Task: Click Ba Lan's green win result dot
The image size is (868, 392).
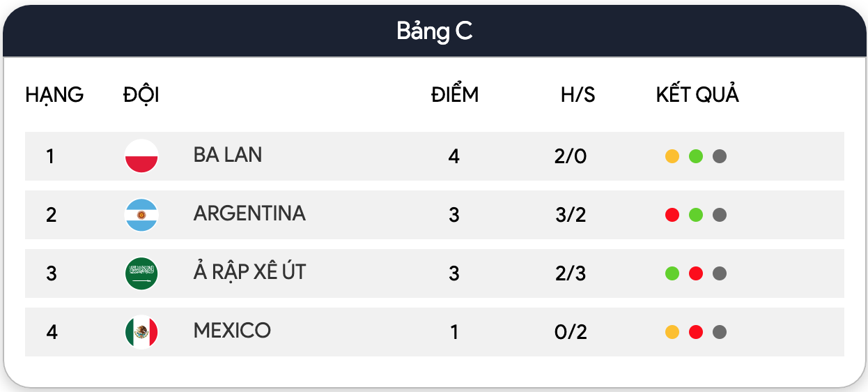Action: click(696, 156)
